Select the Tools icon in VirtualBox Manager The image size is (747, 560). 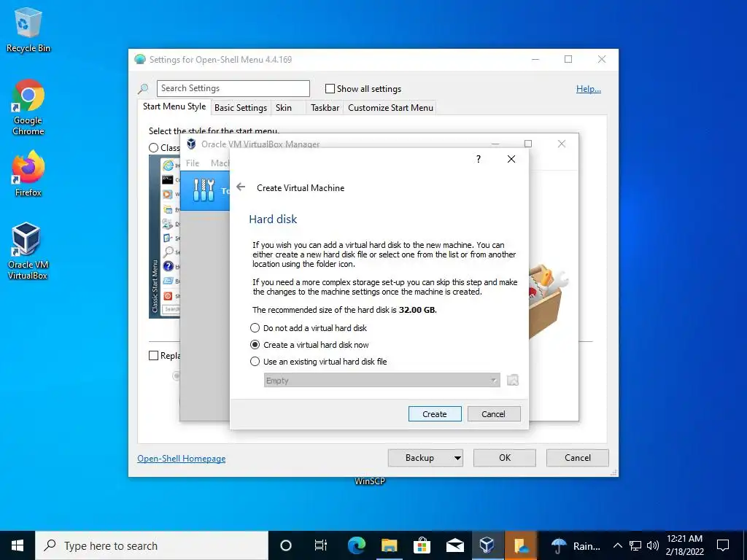(204, 190)
